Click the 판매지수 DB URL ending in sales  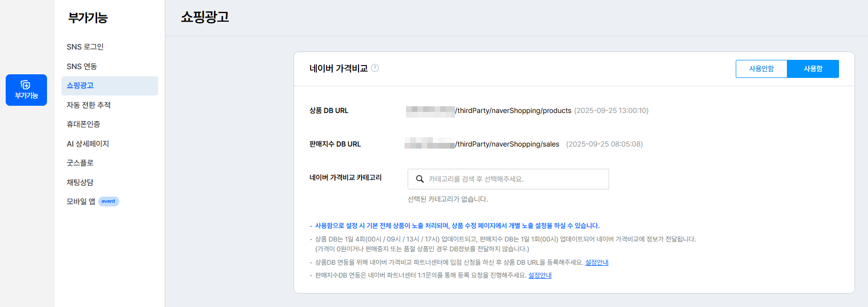coord(482,144)
